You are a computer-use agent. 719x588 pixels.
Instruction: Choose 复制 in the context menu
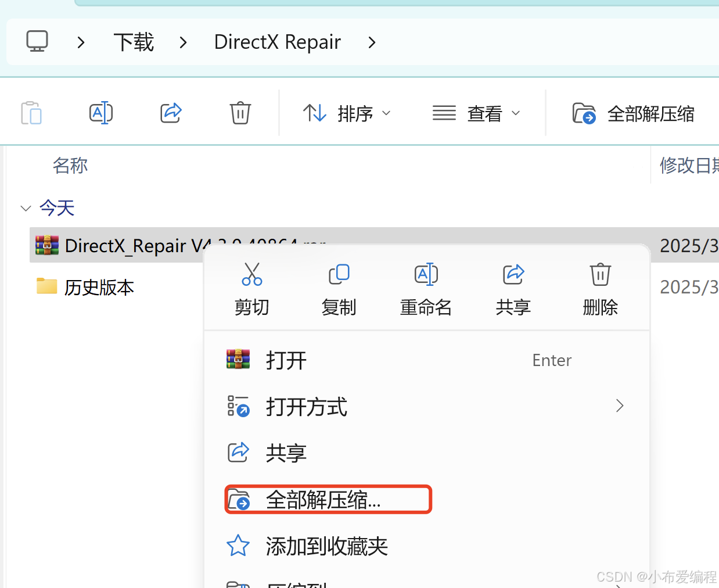point(339,289)
